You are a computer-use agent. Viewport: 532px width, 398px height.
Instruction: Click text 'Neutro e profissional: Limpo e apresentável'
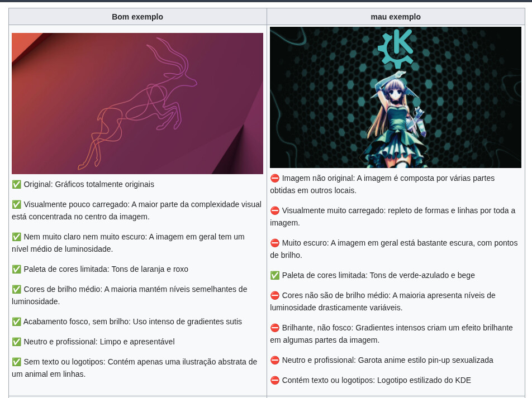[99, 342]
